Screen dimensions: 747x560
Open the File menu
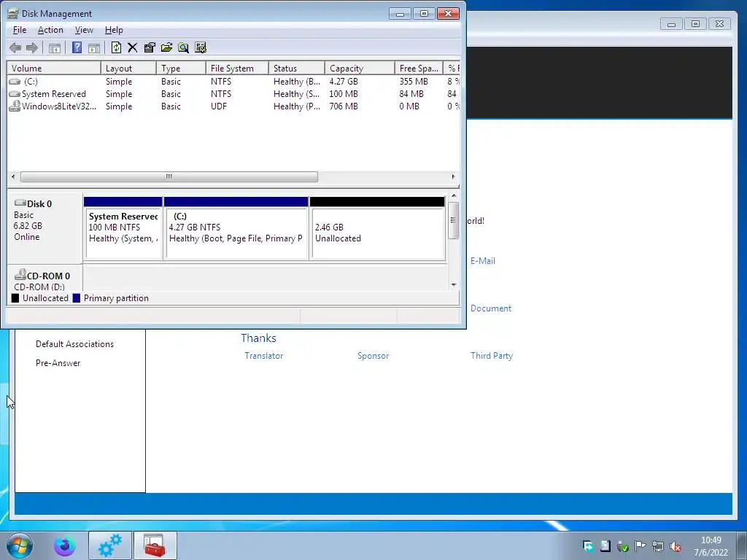[x=20, y=30]
